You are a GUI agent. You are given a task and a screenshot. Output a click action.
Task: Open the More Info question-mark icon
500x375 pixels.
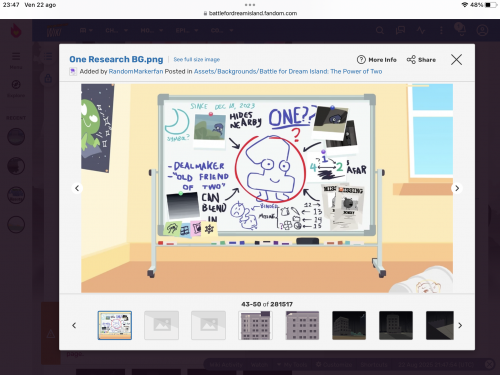(361, 60)
